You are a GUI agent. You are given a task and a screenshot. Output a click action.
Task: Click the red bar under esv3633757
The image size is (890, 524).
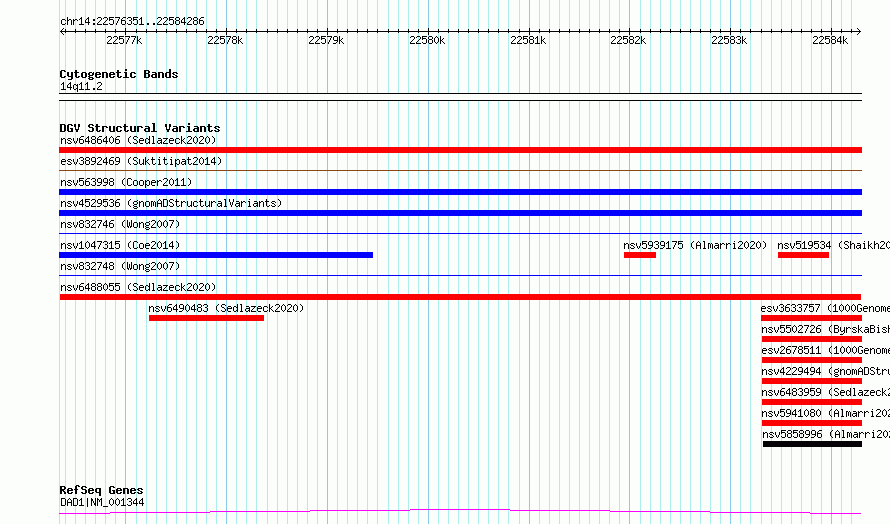[812, 318]
